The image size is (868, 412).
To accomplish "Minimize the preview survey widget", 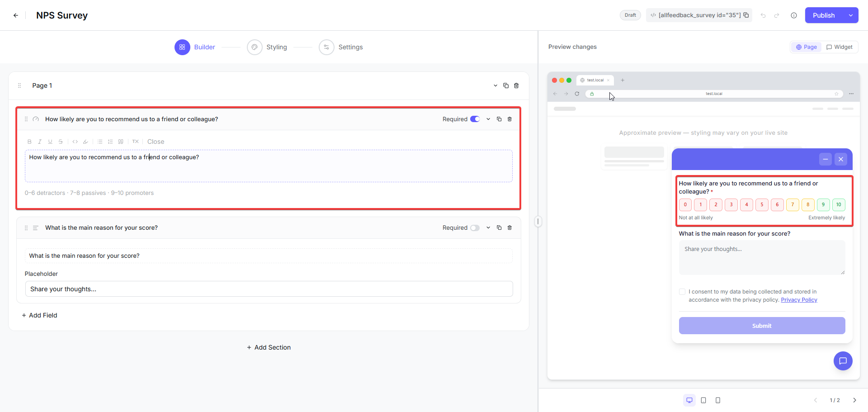I will [826, 159].
